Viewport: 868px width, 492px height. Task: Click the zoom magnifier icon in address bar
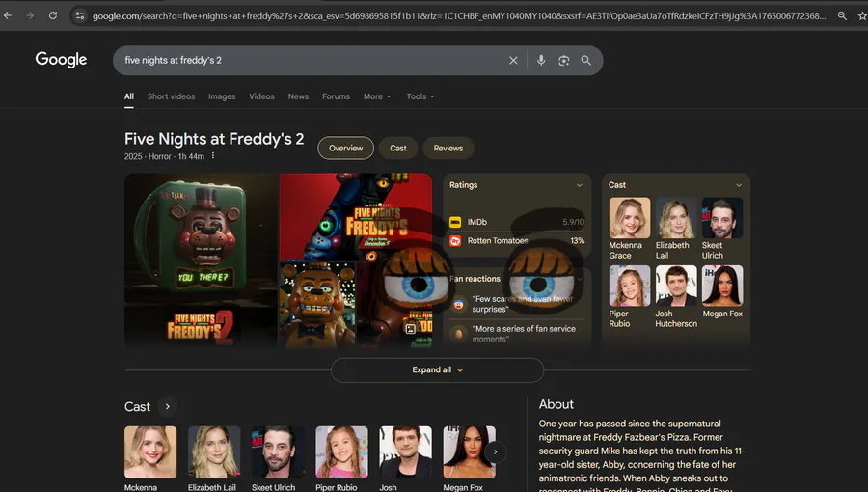click(x=842, y=16)
